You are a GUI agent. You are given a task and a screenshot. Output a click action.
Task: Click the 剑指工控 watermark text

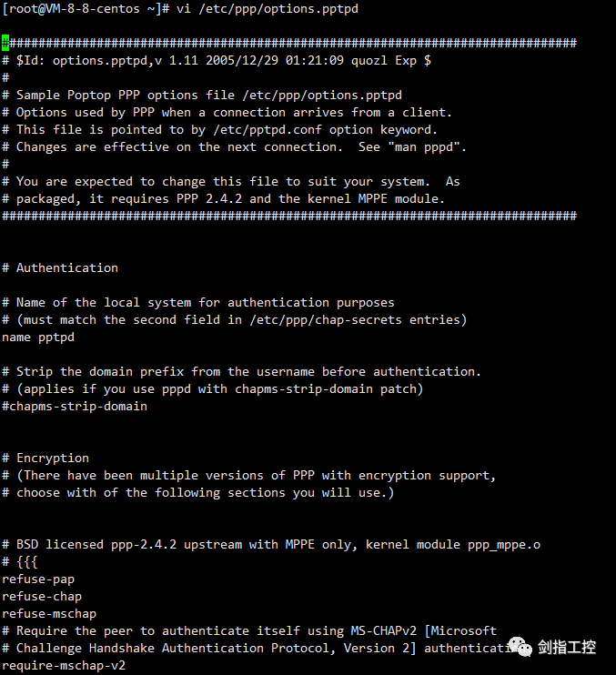click(567, 647)
